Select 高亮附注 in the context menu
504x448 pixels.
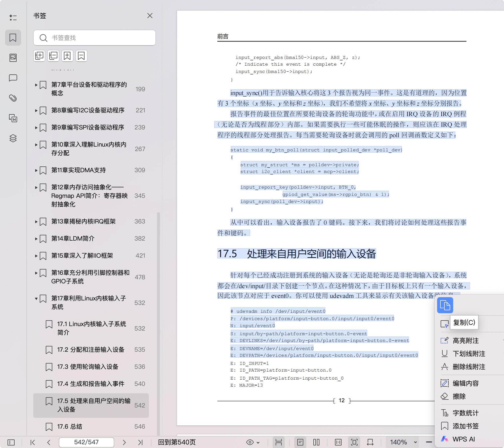click(x=467, y=341)
